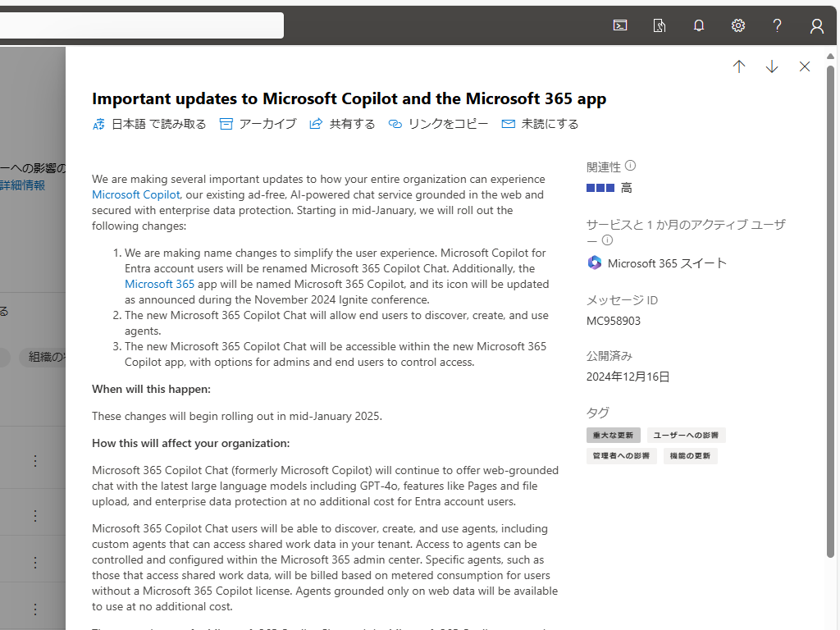Click the 高 relevance label
840x630 pixels.
click(x=626, y=188)
